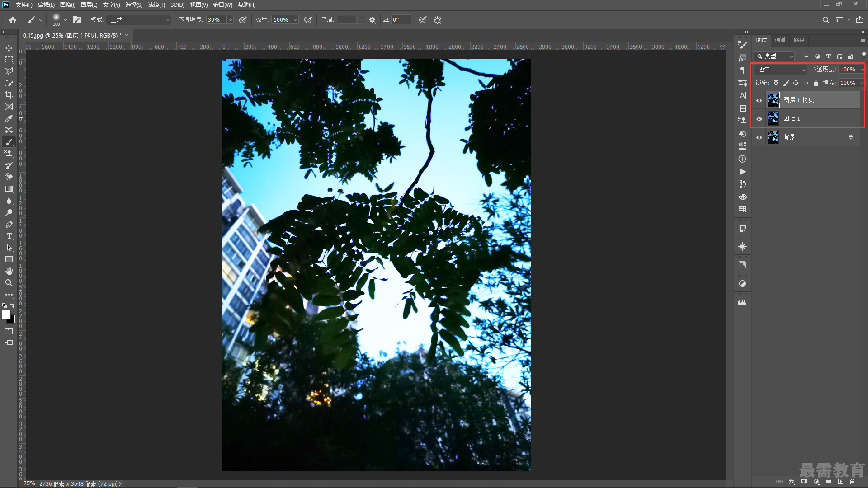Screen dimensions: 868x488
Task: Open brush smoothing options gear
Action: click(373, 20)
